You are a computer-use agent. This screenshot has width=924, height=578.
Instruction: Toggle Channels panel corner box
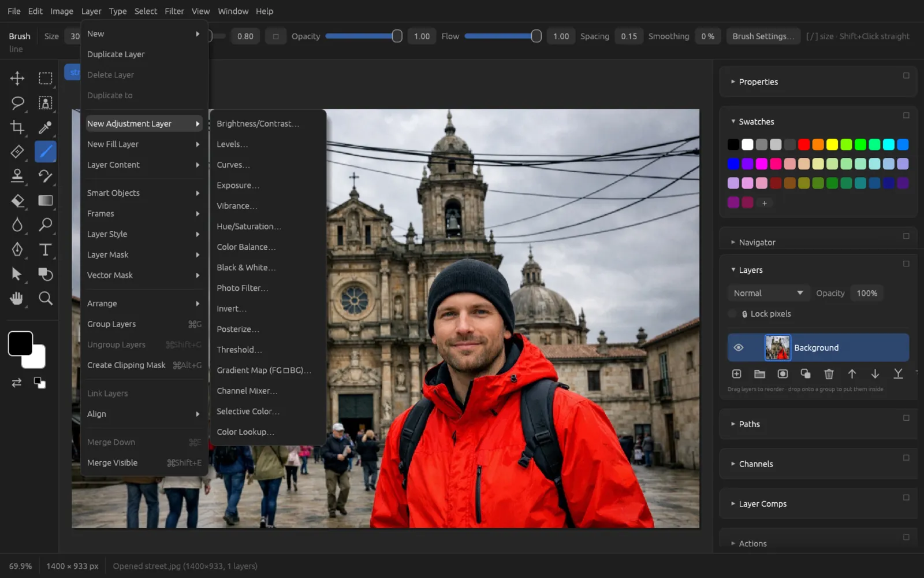906,457
